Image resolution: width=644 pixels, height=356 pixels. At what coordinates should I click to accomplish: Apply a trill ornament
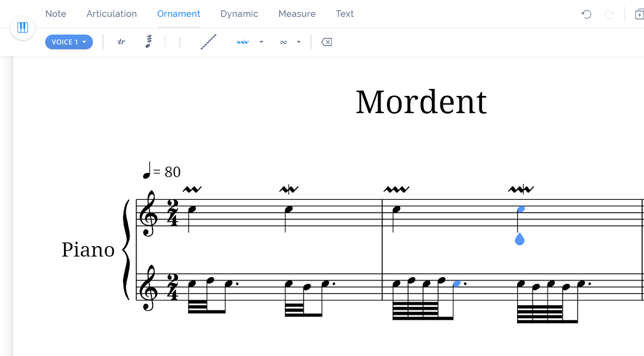pos(121,42)
